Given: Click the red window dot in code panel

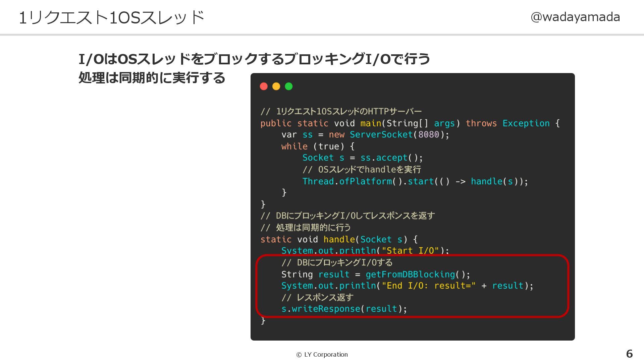Looking at the screenshot, I should click(264, 86).
